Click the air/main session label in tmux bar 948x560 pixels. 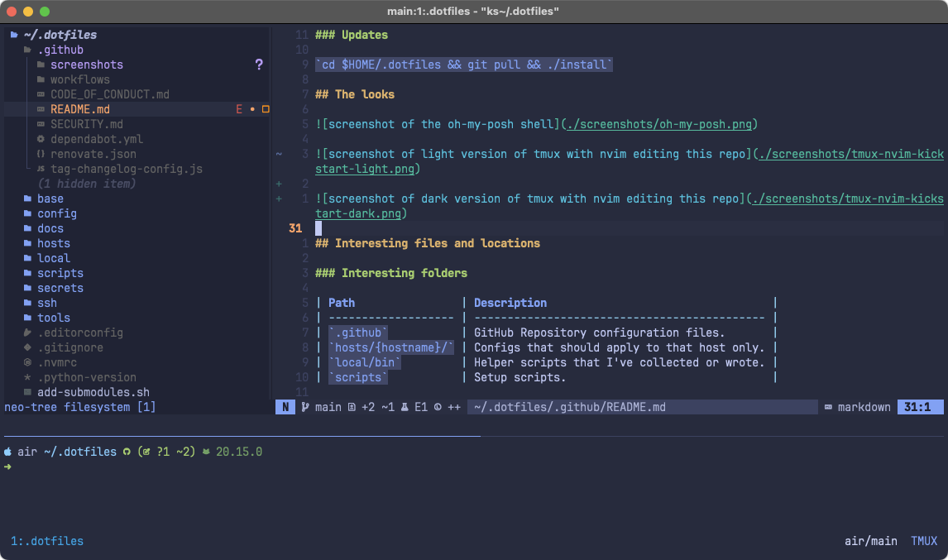(870, 541)
